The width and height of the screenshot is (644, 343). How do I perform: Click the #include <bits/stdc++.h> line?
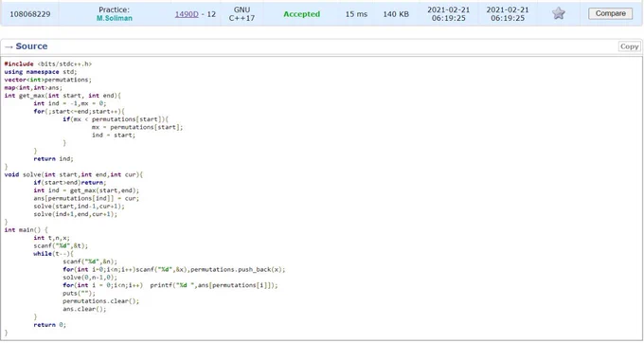pos(48,64)
